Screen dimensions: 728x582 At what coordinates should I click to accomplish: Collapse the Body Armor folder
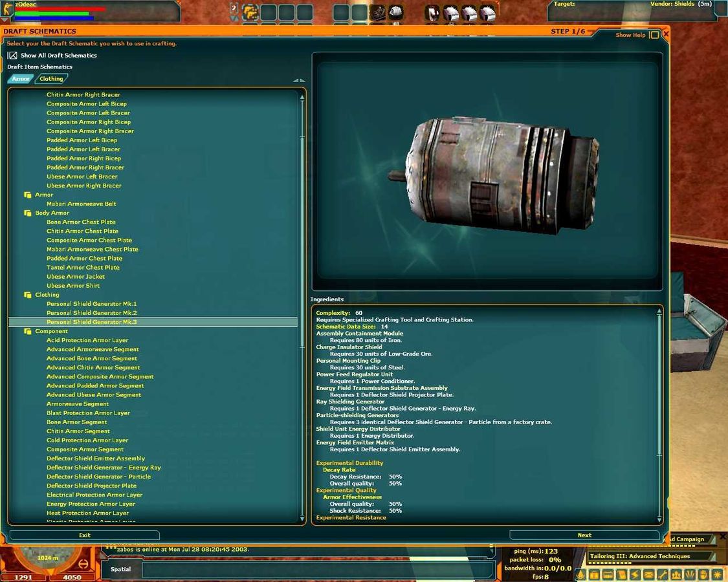tap(28, 213)
